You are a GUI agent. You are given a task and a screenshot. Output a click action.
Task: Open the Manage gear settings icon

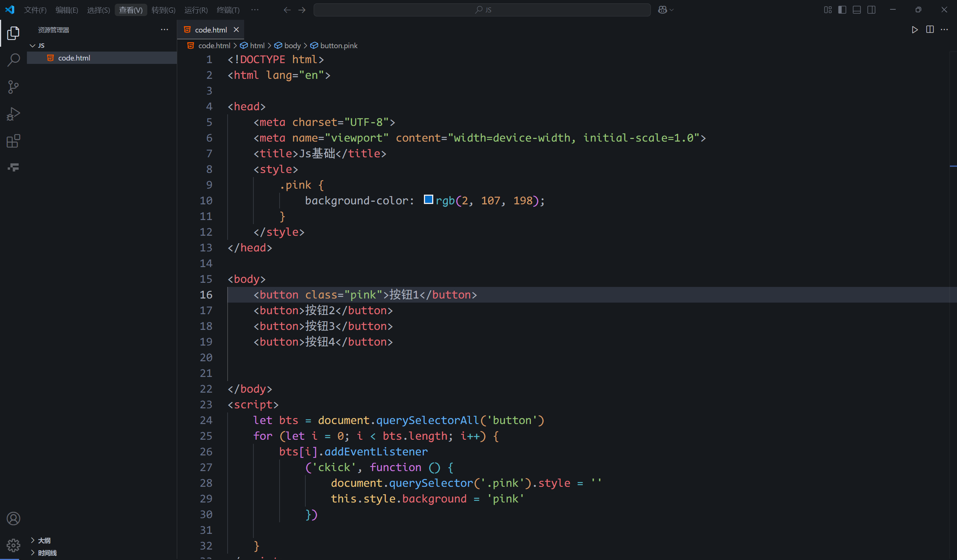13,545
